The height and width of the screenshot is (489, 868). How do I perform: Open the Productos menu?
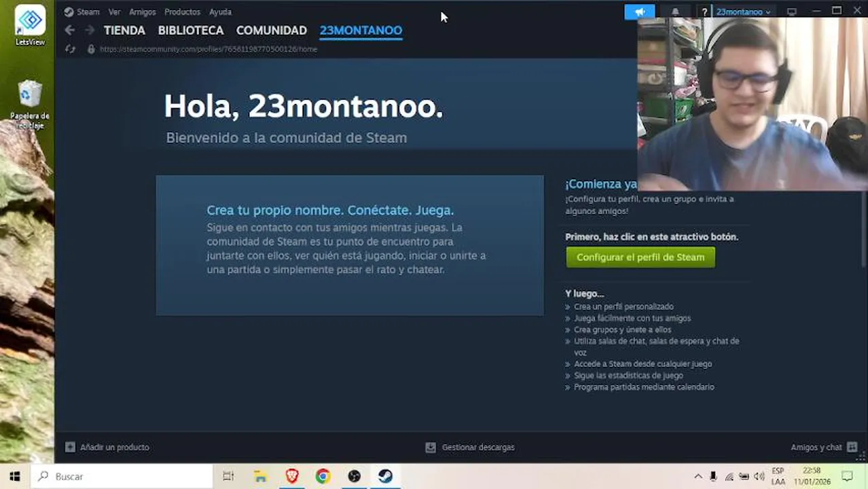point(182,12)
